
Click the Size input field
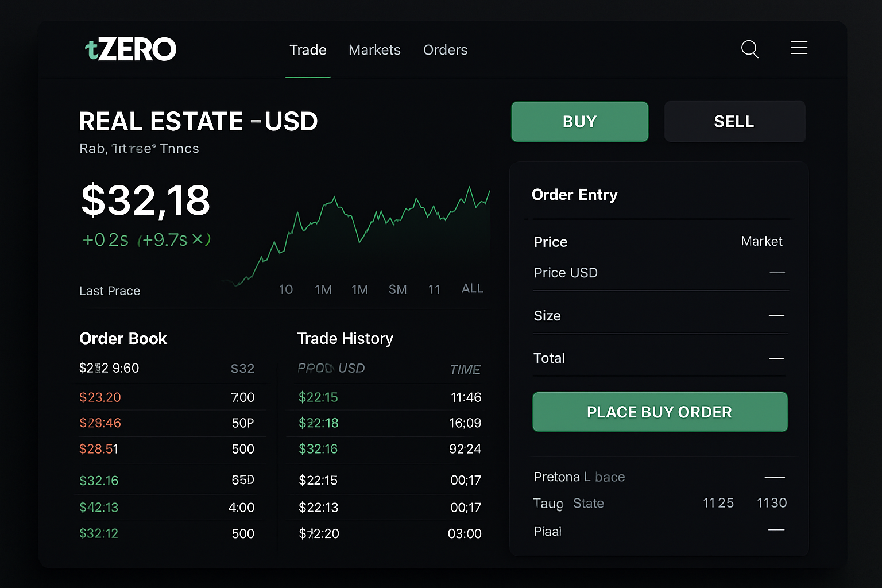click(660, 315)
